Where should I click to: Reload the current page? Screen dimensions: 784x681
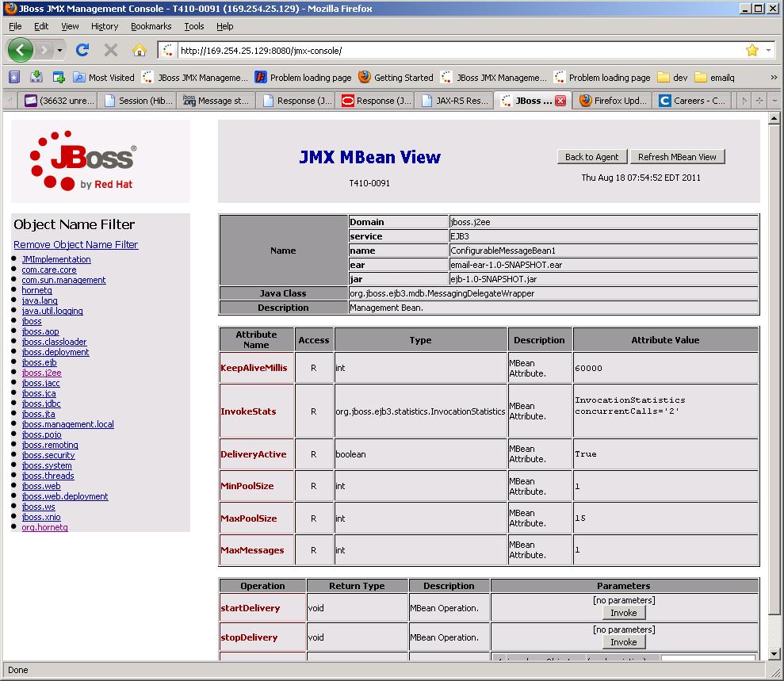82,50
